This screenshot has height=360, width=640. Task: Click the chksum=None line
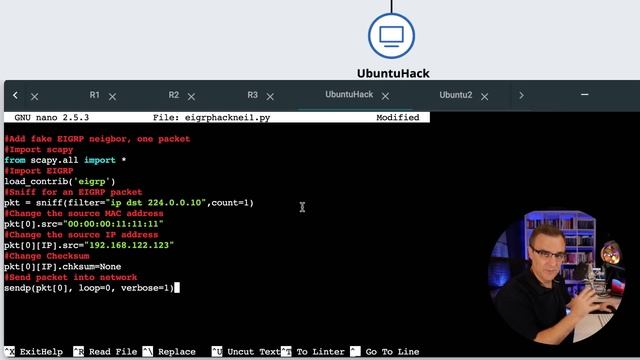[x=63, y=267]
